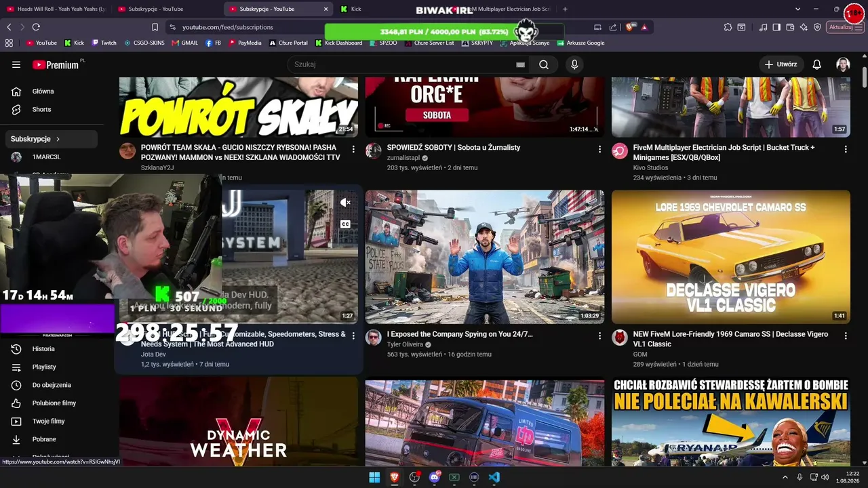This screenshot has width=868, height=488.
Task: Open the YouTube guide hamburger menu
Action: 16,64
